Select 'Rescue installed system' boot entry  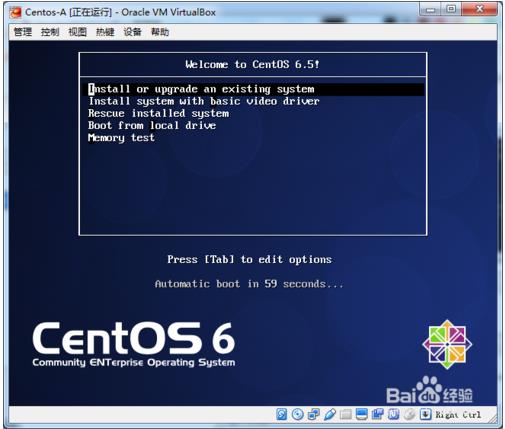coord(159,113)
